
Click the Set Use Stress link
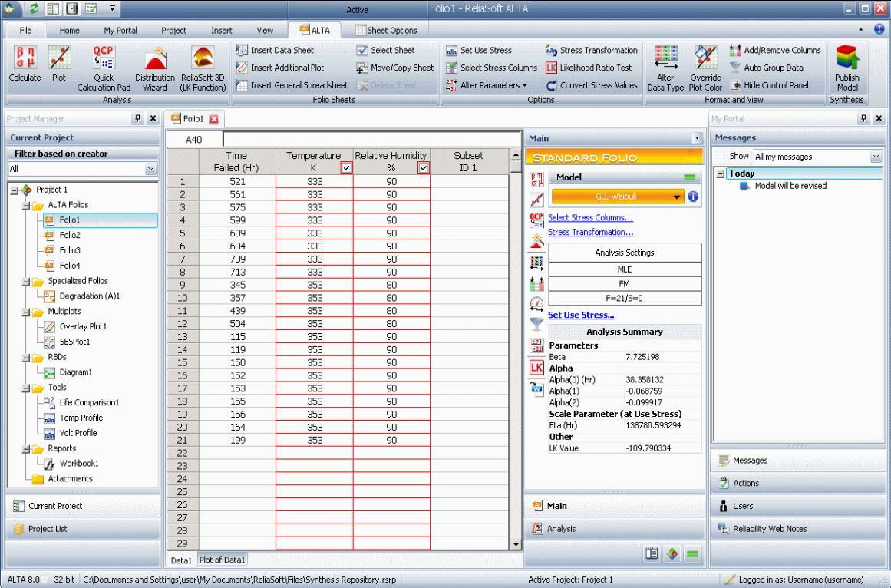[x=581, y=315]
